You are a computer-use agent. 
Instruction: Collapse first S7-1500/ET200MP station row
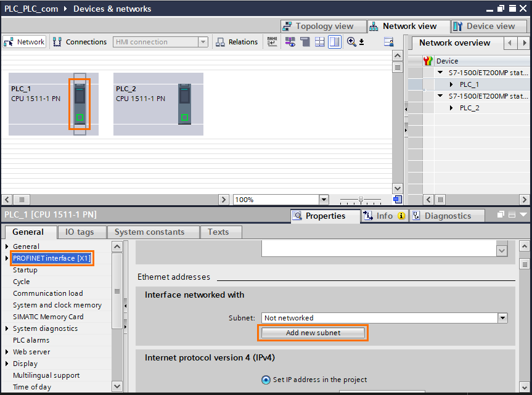click(440, 72)
